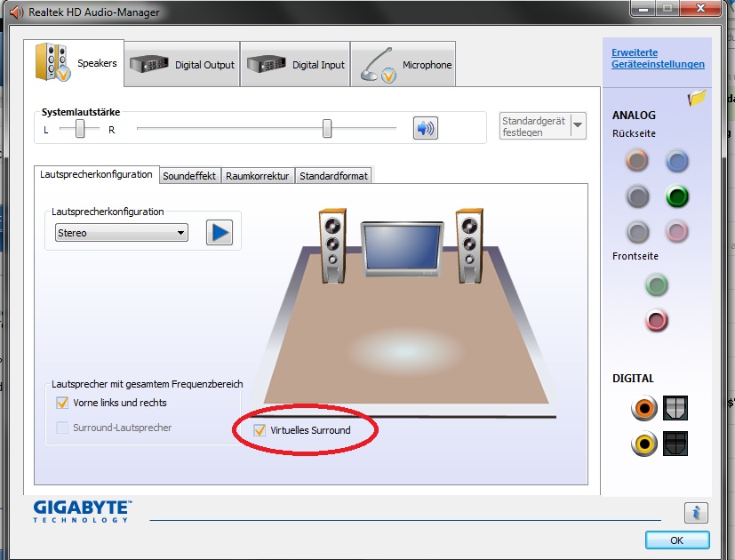
Task: Click the orange digital coaxial connector
Action: pyautogui.click(x=644, y=408)
